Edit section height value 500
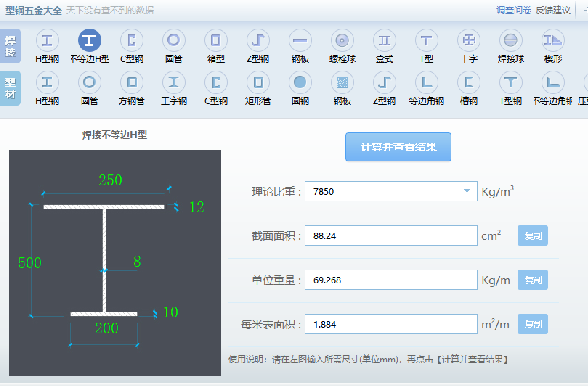Viewport: 588px width, 386px height. 30,263
